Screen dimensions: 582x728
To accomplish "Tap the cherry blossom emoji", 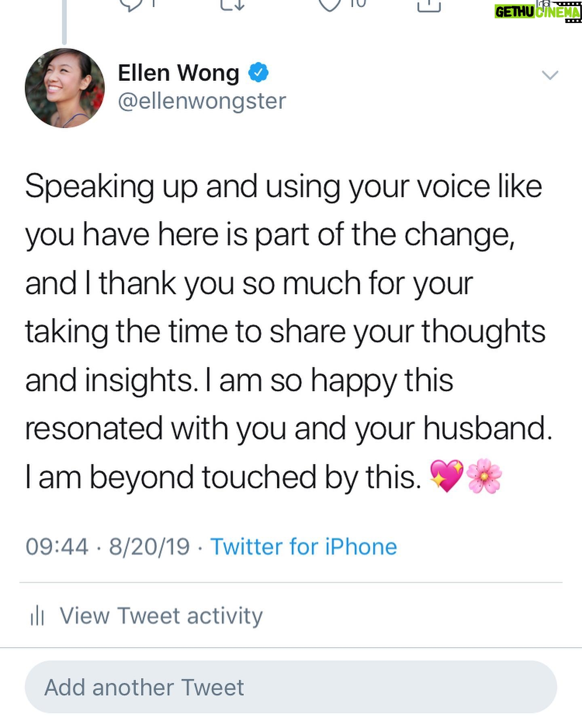I will click(x=484, y=476).
